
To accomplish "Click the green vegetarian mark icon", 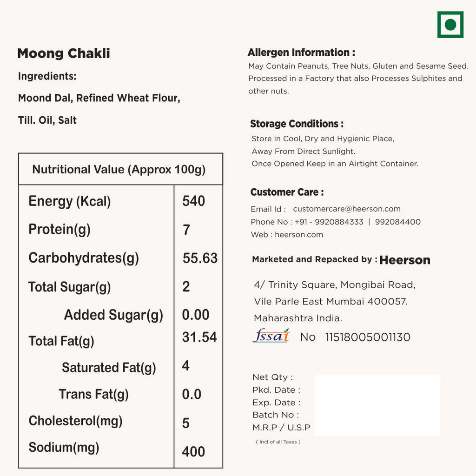I will click(x=450, y=25).
